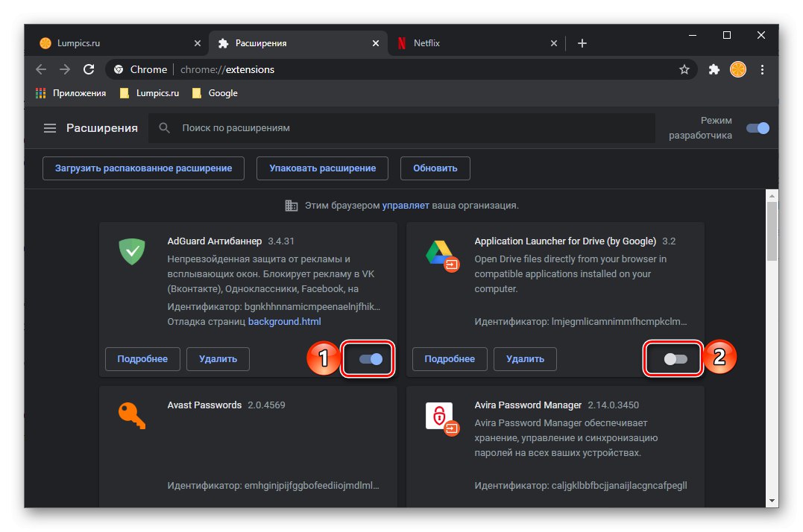Toggle Режим разработчика switch
The height and width of the screenshot is (532, 803).
coord(758,128)
